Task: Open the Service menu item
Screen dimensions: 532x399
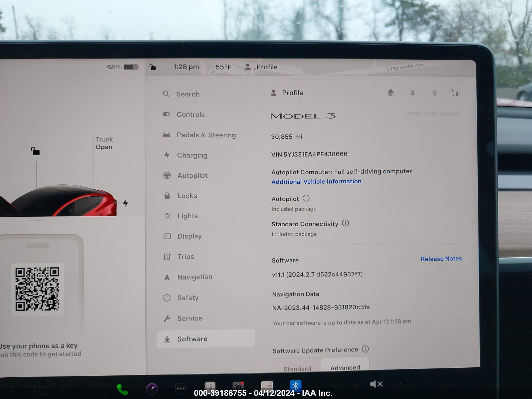Action: tap(183, 318)
